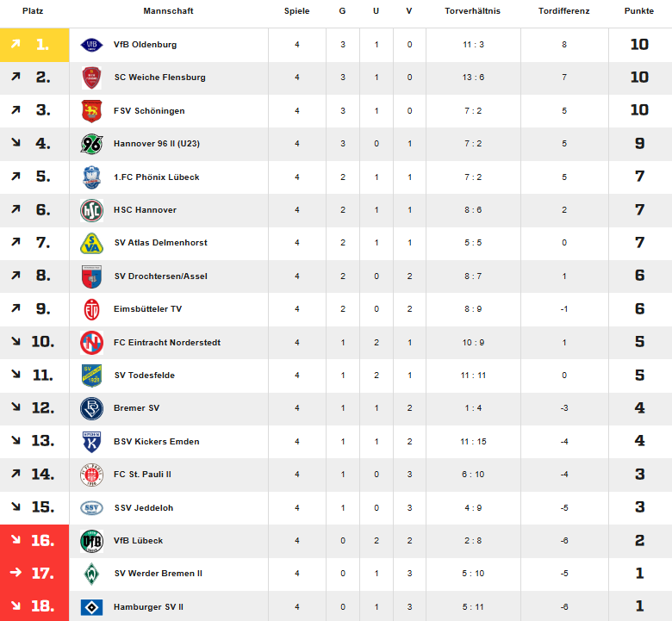The image size is (672, 621).
Task: Click the red rank 16 relegation cell
Action: click(x=34, y=541)
